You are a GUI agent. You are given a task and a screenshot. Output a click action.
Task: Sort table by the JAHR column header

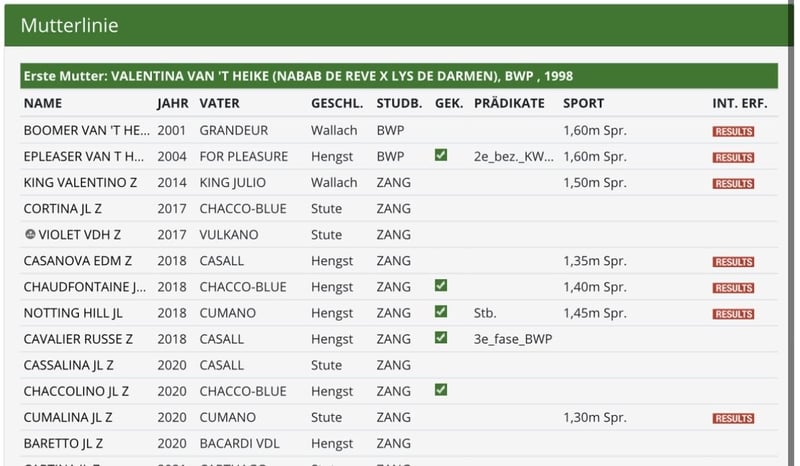point(172,103)
